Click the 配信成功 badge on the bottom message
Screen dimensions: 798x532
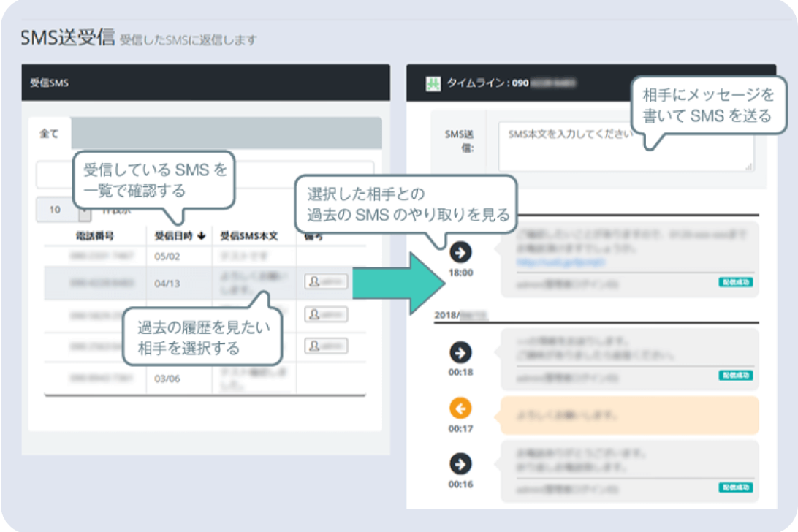tap(734, 486)
